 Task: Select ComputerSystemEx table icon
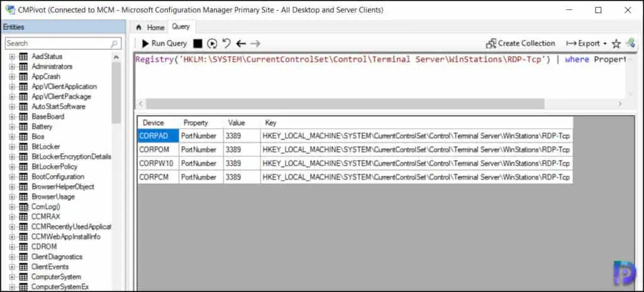pos(23,287)
